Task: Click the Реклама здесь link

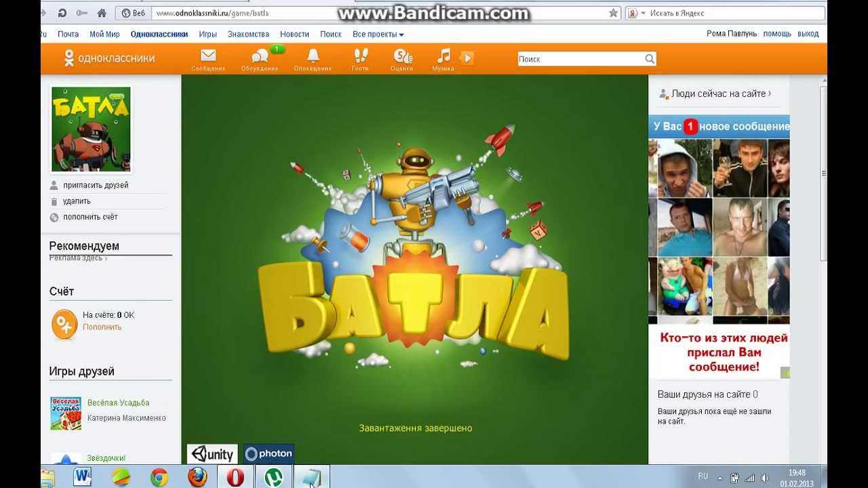Action: click(78, 258)
